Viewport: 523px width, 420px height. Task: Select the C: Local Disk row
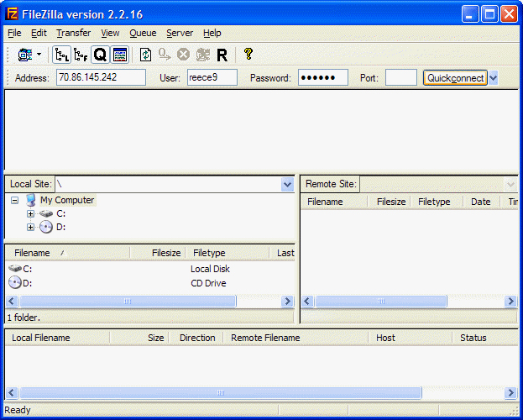pos(150,269)
